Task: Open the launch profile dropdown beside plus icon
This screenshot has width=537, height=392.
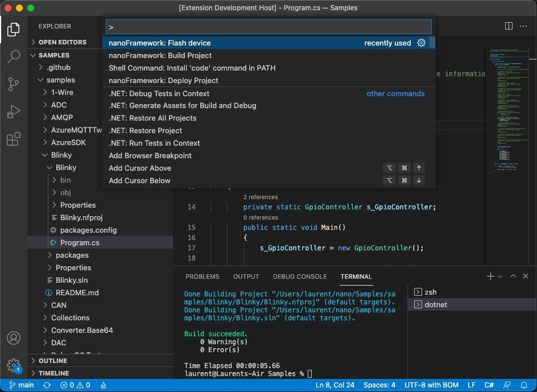Action: 500,276
